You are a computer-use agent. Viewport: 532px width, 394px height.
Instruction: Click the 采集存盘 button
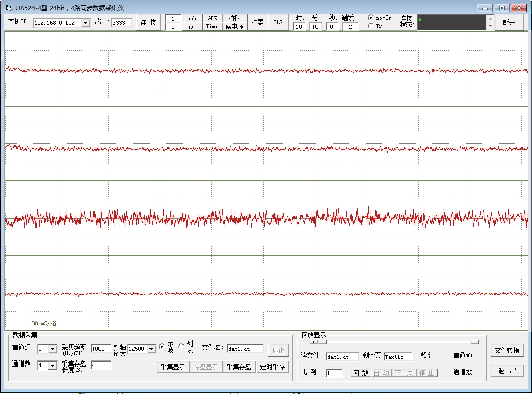pos(239,367)
